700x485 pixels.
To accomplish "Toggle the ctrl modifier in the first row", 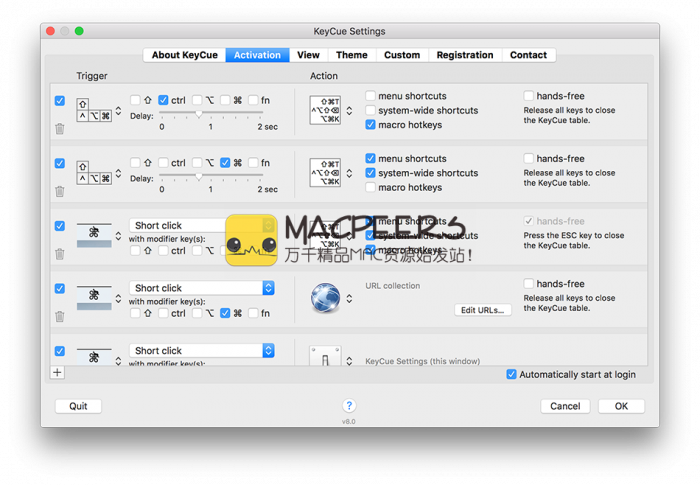I will tap(164, 100).
